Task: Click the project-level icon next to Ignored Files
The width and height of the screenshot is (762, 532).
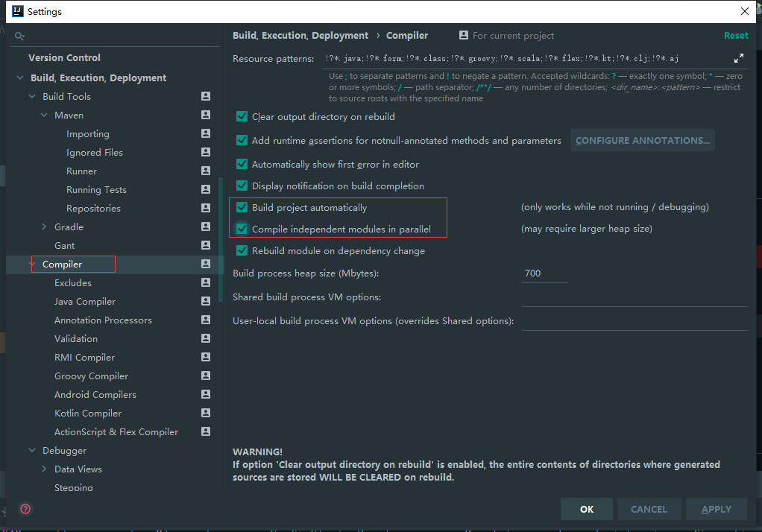Action: 206,152
